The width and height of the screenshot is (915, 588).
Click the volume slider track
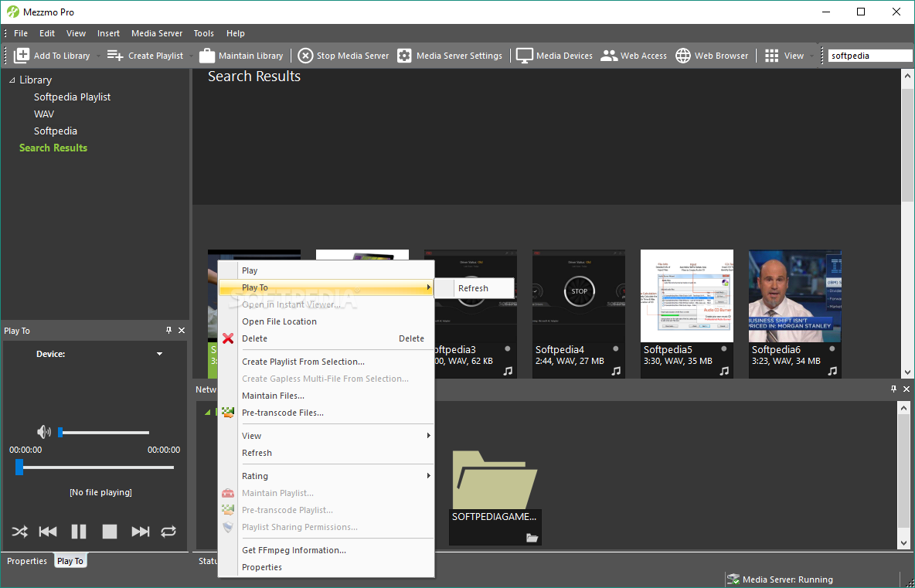[105, 432]
